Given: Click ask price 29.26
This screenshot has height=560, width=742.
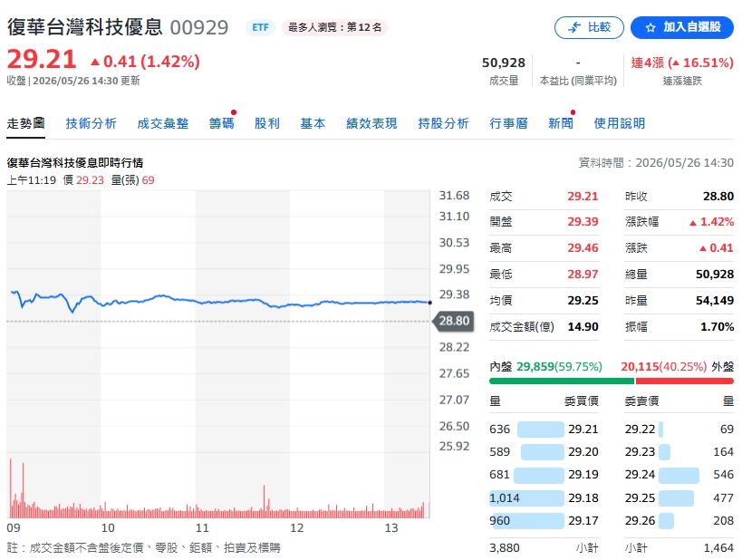Looking at the screenshot, I should point(640,521).
